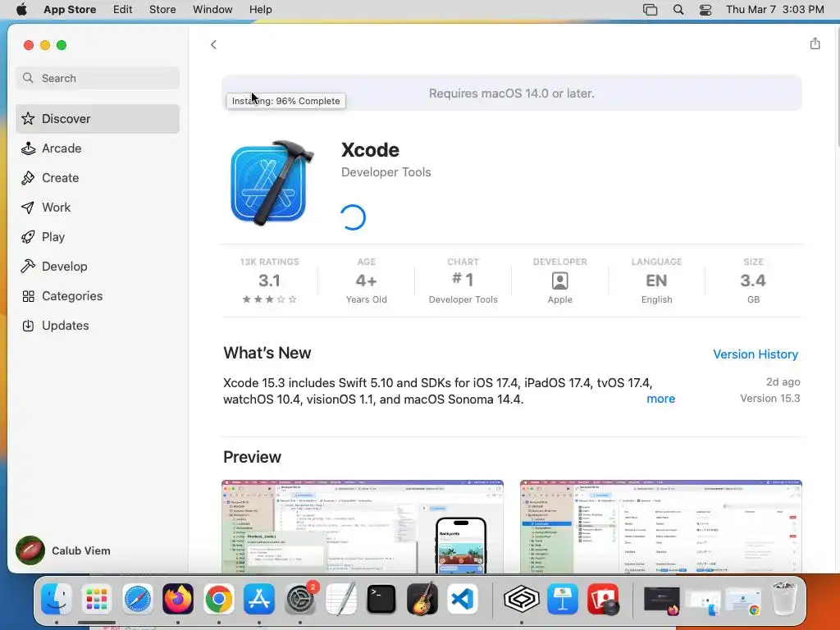
Task: Focus the Search field in sidebar
Action: click(98, 78)
